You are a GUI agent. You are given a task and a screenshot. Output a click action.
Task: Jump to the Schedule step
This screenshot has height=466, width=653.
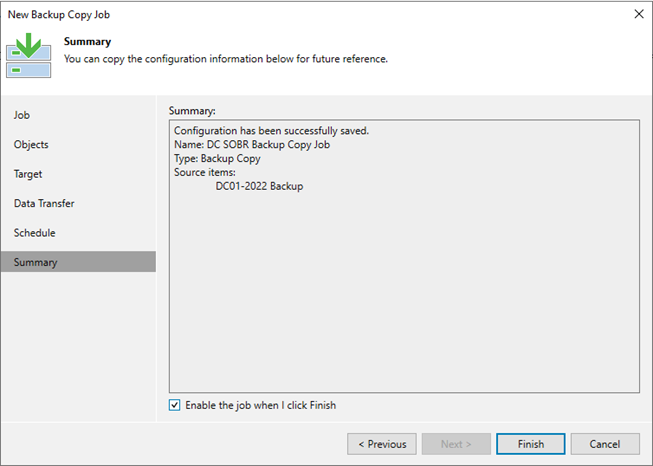click(x=34, y=233)
